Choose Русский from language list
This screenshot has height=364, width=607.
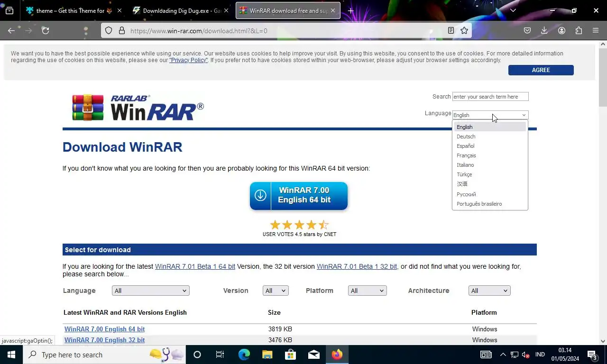[x=490, y=194]
